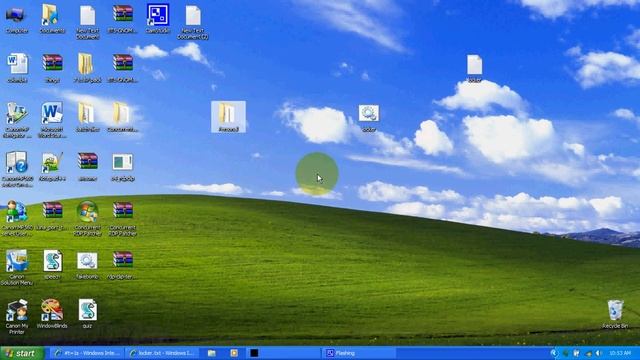Select the fakebomb gear file icon
This screenshot has width=640, height=360.
point(87,266)
